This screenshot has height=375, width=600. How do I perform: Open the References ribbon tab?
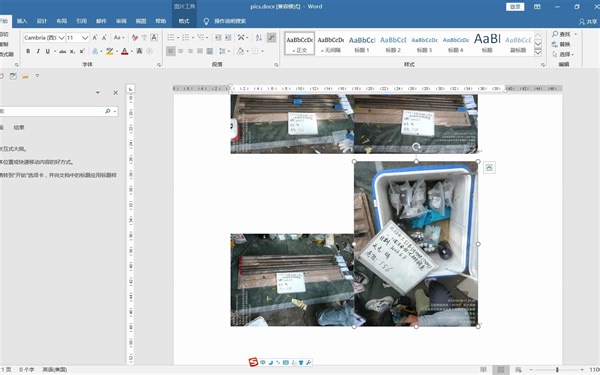(82, 21)
